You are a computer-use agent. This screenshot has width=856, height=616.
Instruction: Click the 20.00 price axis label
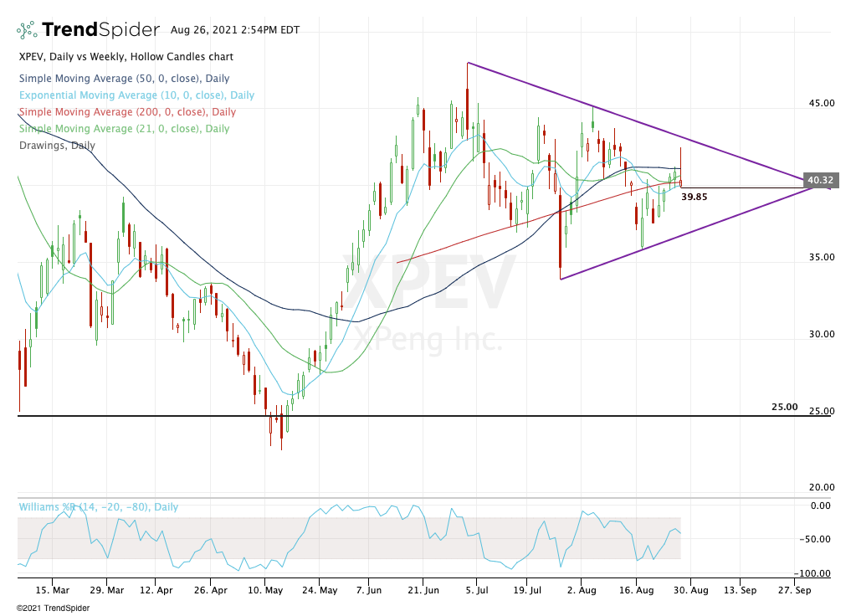tap(822, 487)
